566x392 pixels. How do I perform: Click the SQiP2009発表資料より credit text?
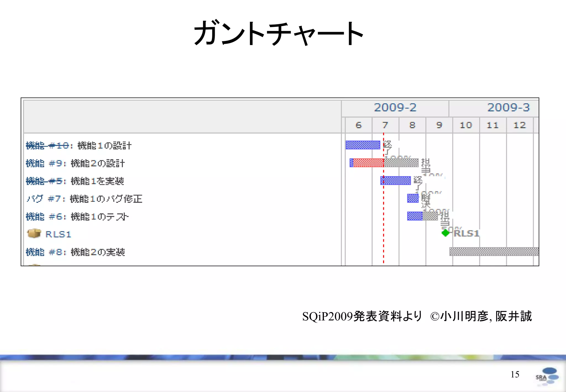362,316
